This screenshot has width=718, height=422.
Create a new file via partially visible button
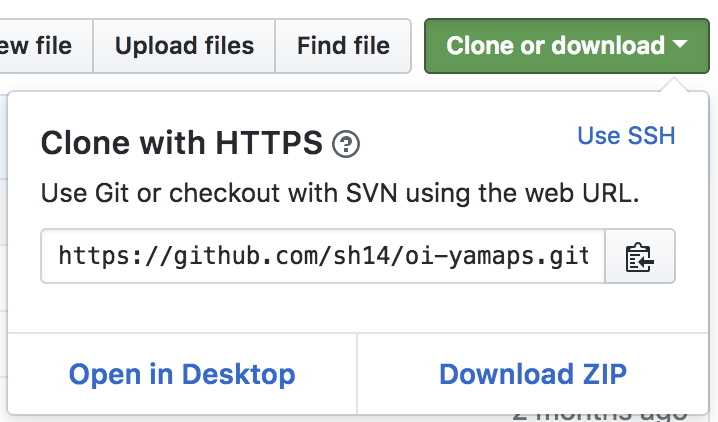tap(46, 46)
